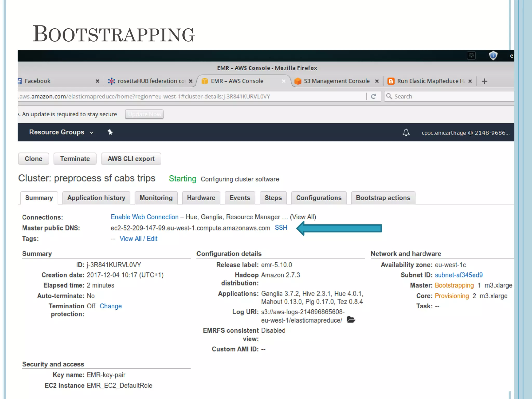
Task: Click the browser address bar URL
Action: pyautogui.click(x=192, y=96)
